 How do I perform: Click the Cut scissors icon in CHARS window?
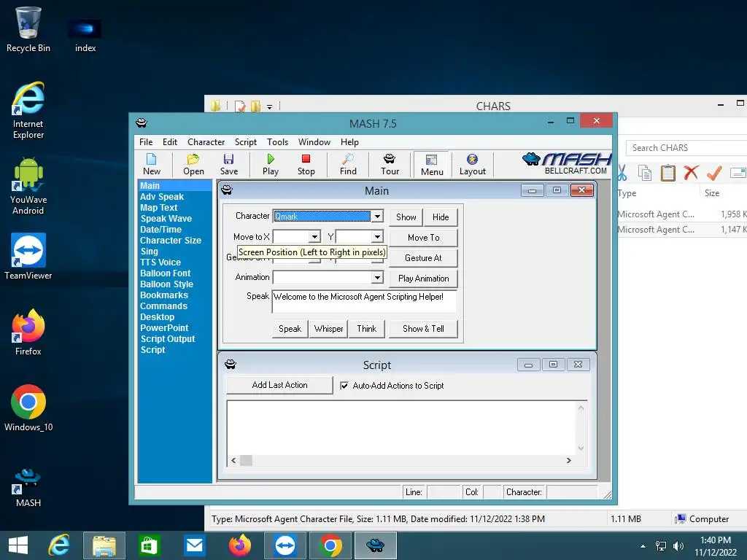(622, 173)
